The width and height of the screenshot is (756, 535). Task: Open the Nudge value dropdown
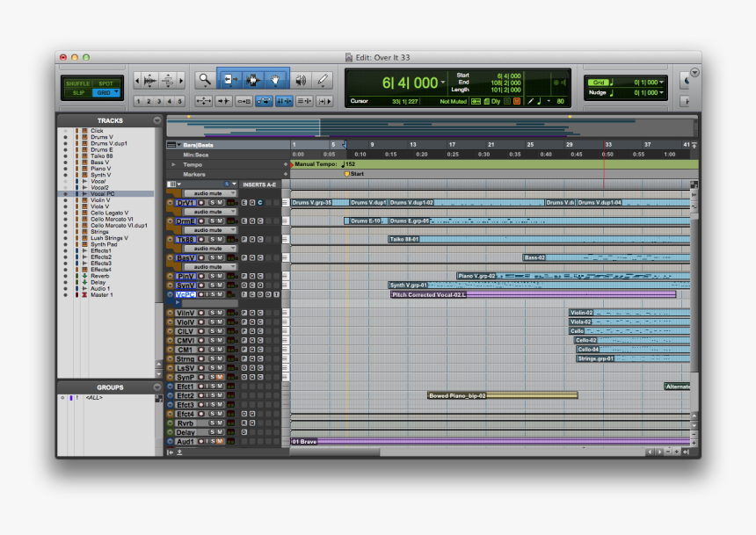(x=661, y=92)
